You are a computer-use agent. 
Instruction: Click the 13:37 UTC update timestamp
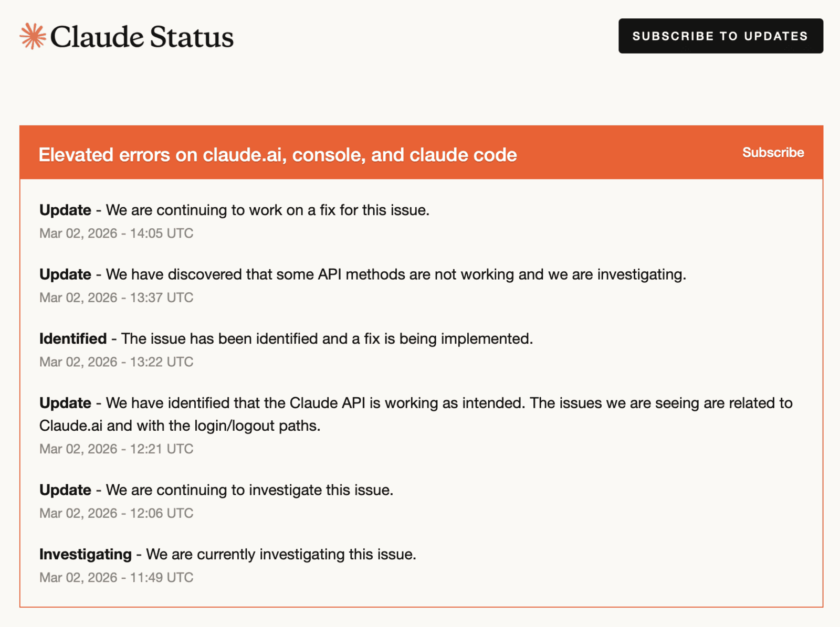(x=116, y=298)
